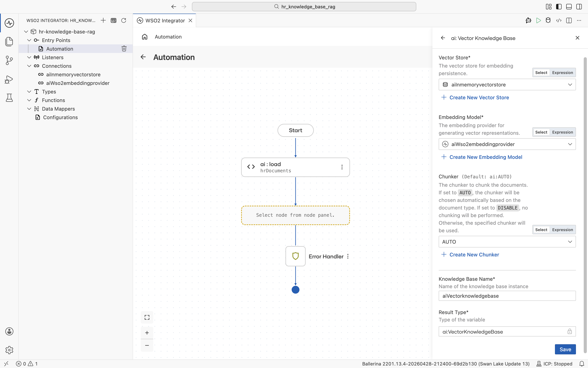The image size is (588, 368).
Task: Switch Vector Store to Expression mode
Action: pos(563,72)
